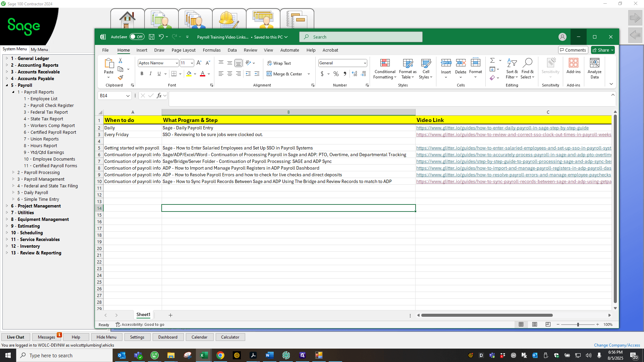
Task: Click the Comma Style icon
Action: point(345,74)
